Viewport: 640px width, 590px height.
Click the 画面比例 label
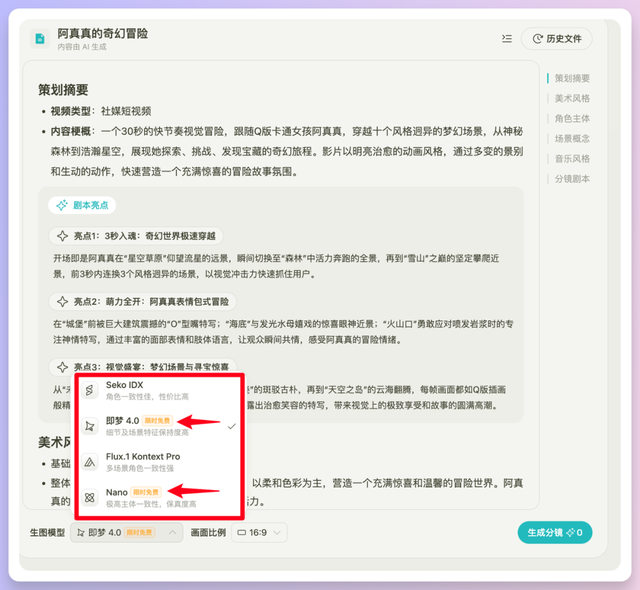pyautogui.click(x=208, y=532)
